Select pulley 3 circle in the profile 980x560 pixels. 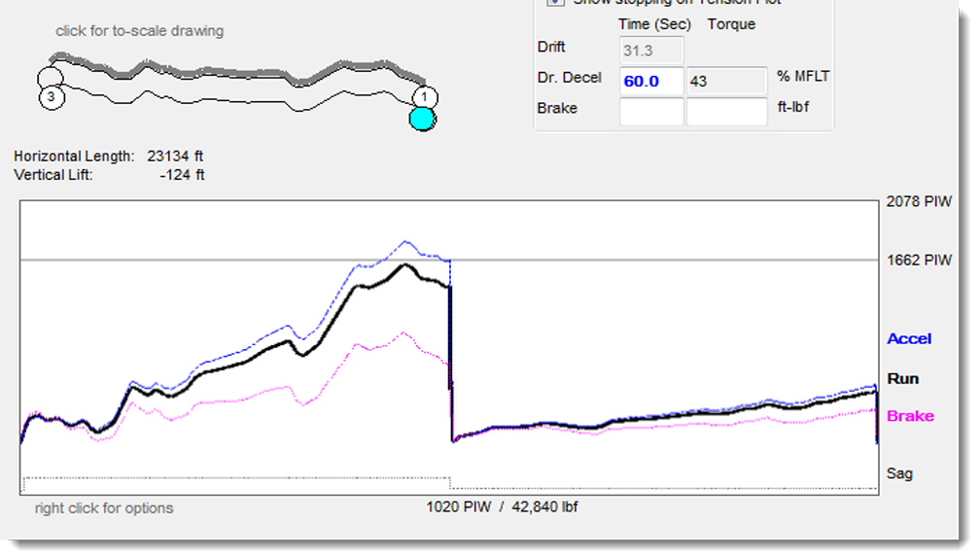point(52,97)
